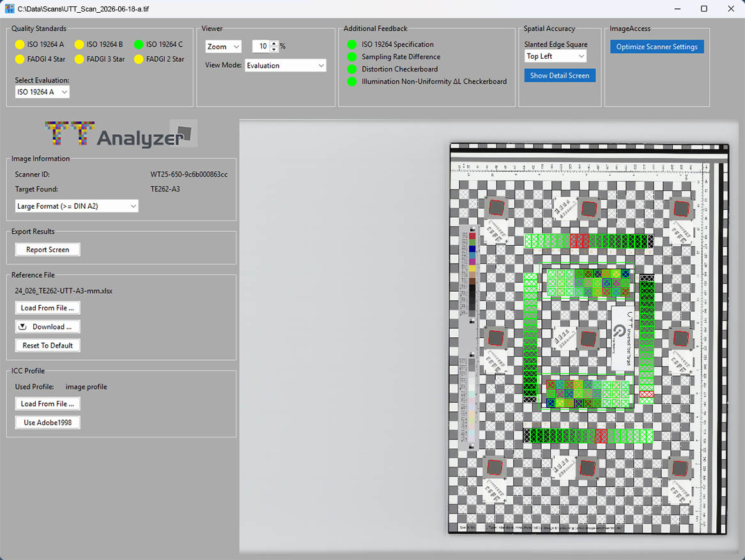
Task: Click the Illumination Non-Uniformity green indicator
Action: click(x=351, y=81)
